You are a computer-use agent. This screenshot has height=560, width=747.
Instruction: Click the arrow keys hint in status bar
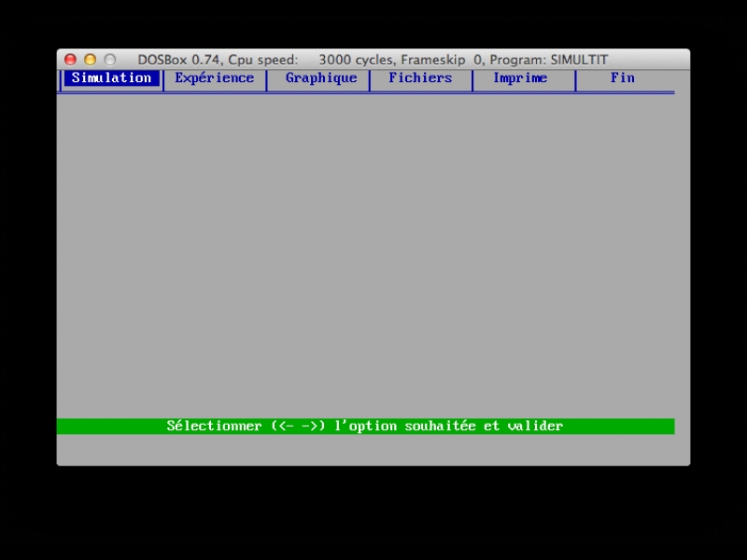click(x=299, y=427)
